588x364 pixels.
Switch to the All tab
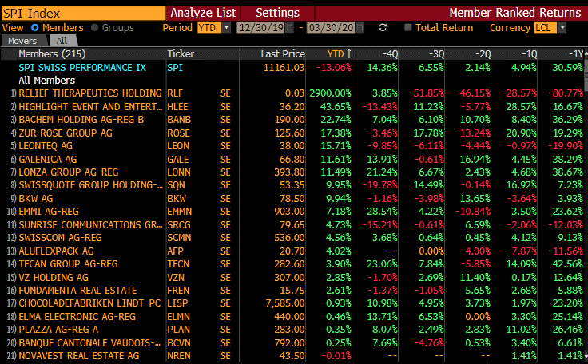pyautogui.click(x=62, y=41)
